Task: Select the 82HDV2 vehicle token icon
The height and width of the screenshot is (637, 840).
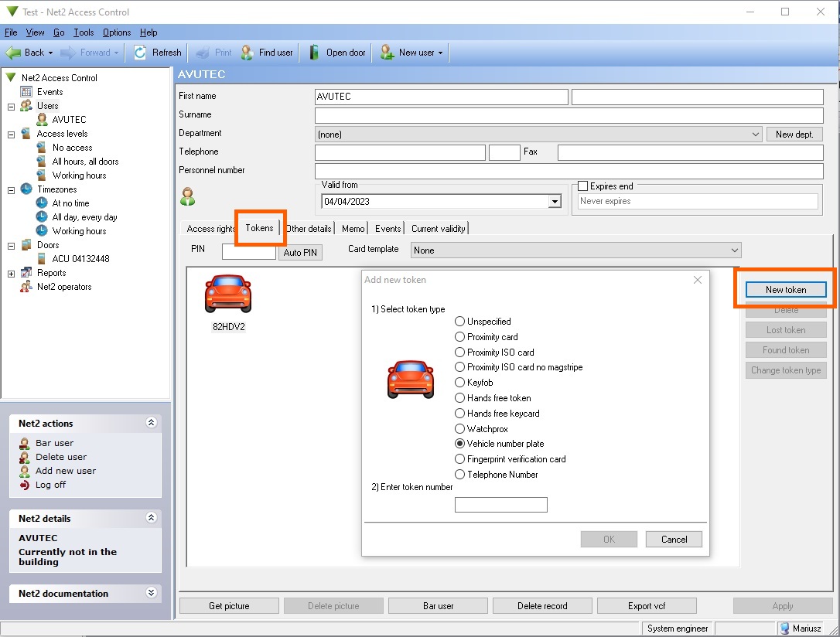Action: [228, 294]
